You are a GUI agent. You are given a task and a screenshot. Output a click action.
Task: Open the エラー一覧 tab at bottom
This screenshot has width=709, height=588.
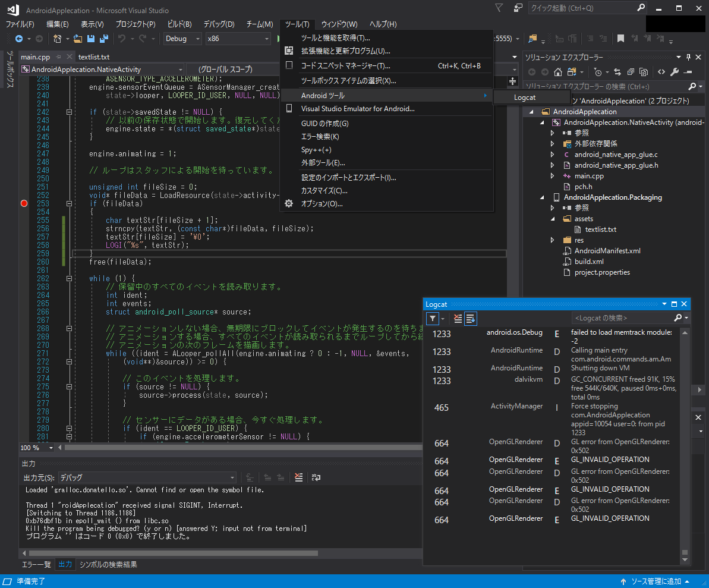(36, 564)
